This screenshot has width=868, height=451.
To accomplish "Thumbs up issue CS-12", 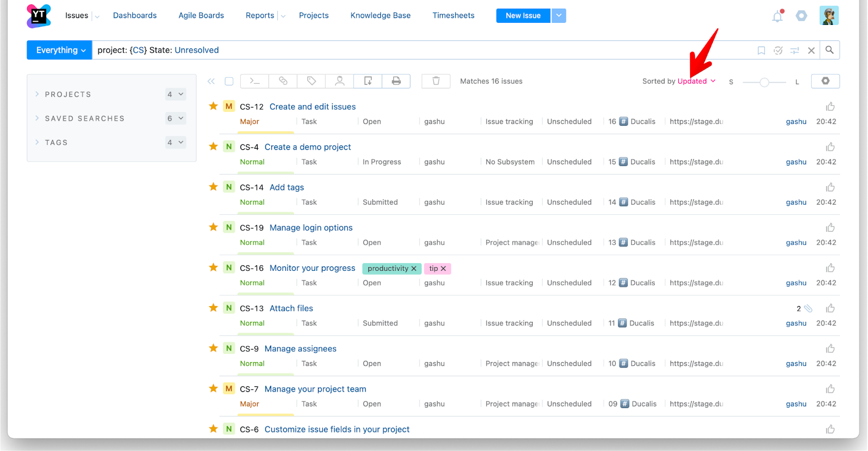I will click(830, 107).
